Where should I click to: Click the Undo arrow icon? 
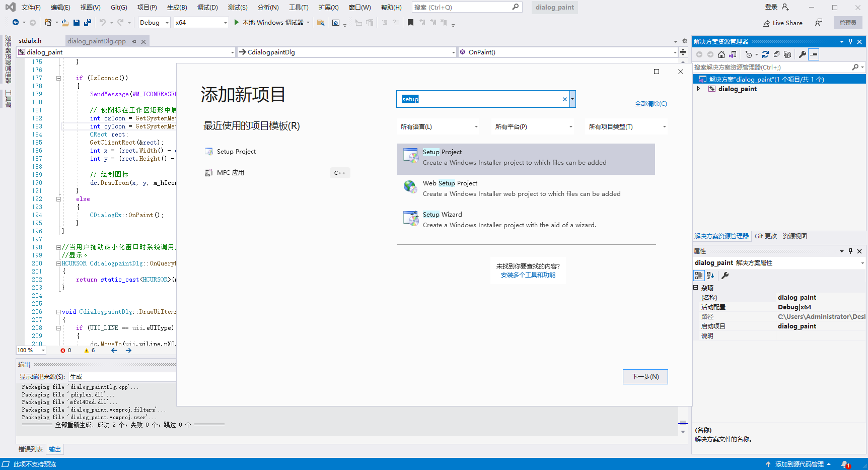[103, 22]
